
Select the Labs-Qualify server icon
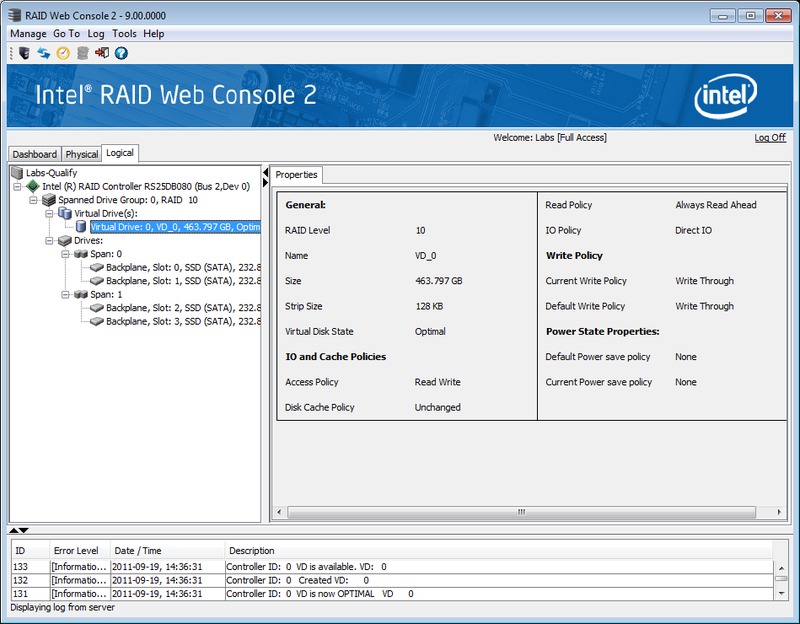17,173
